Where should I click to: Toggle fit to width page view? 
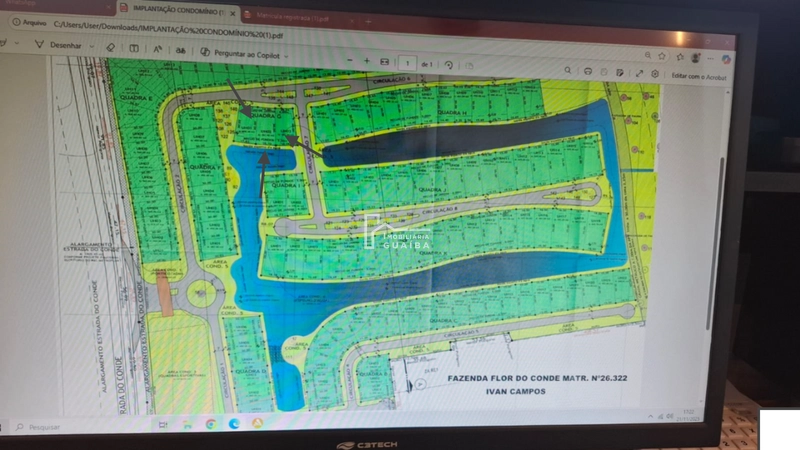[x=385, y=61]
